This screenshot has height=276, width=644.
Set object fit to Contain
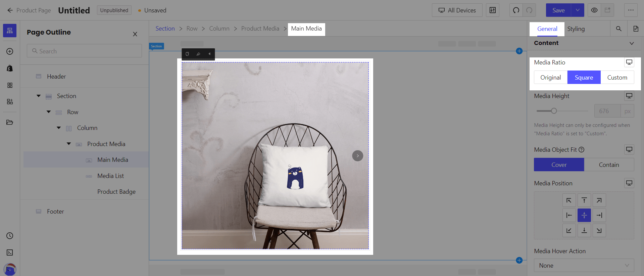point(609,165)
